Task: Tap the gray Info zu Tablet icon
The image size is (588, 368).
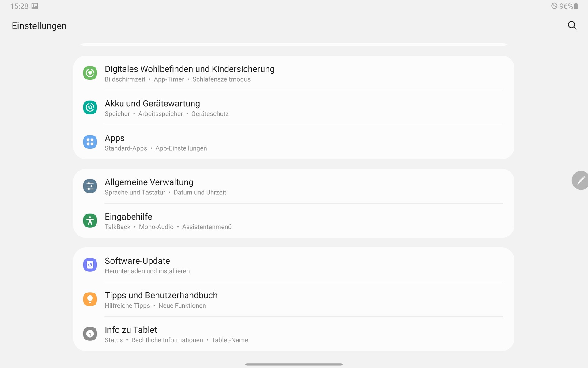Action: pyautogui.click(x=90, y=334)
